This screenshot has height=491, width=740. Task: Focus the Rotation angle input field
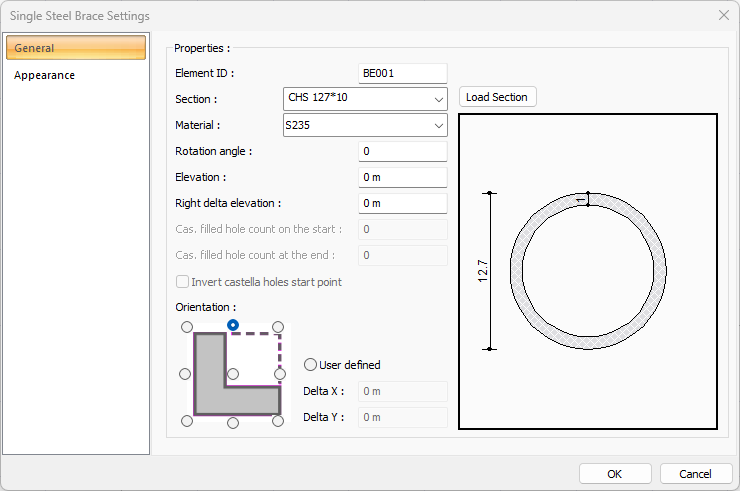pos(402,151)
